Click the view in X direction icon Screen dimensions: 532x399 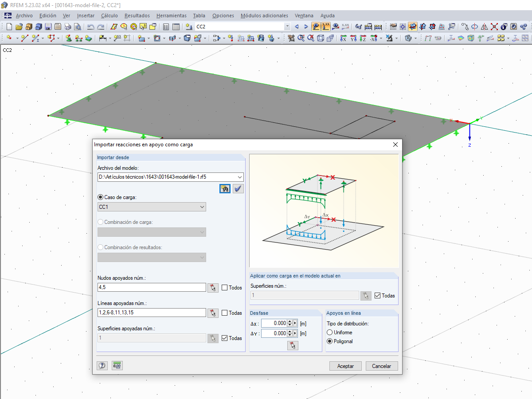[x=344, y=38]
